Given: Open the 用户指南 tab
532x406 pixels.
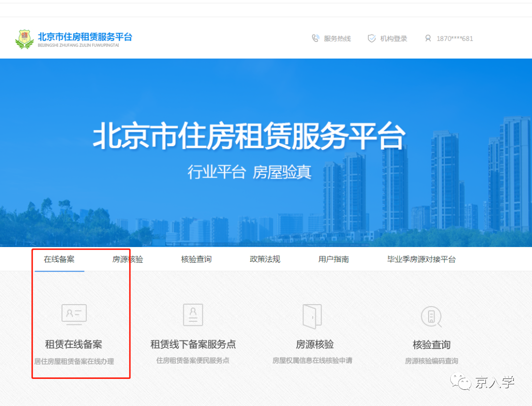Looking at the screenshot, I should coord(333,259).
